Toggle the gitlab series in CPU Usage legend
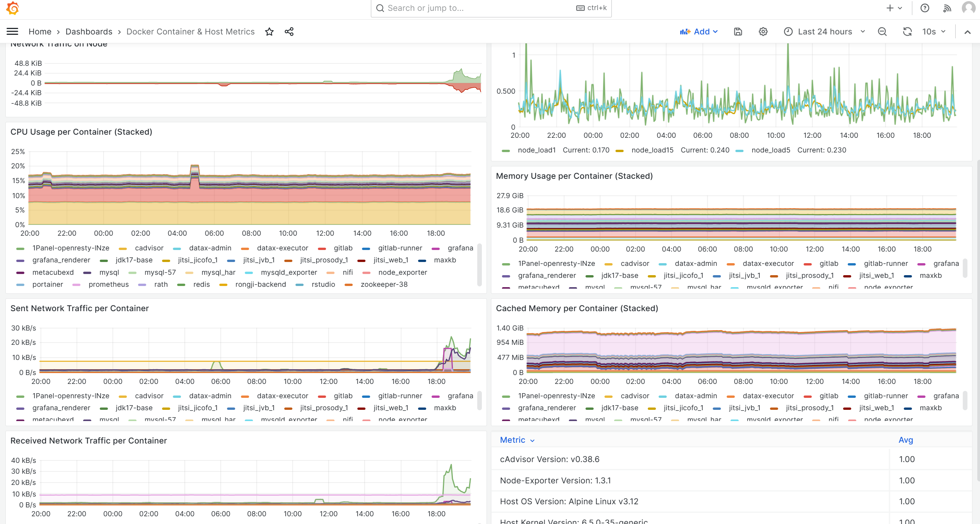 (x=344, y=248)
